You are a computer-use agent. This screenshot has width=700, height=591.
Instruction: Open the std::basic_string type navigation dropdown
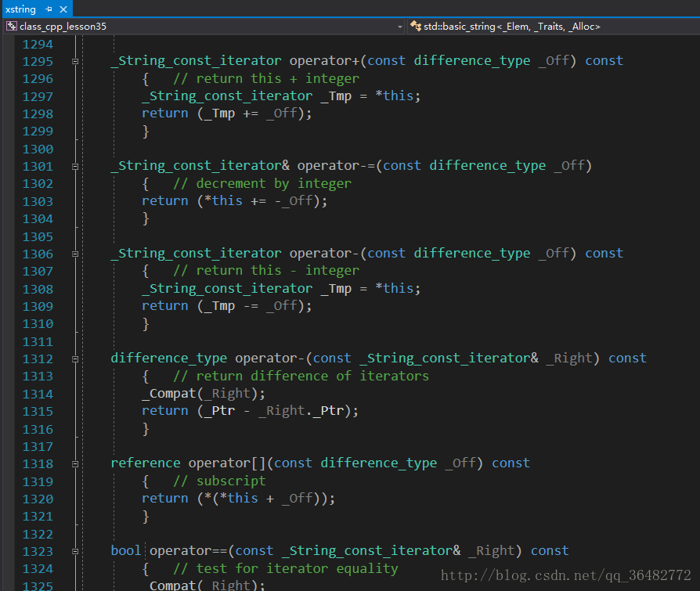click(x=554, y=27)
